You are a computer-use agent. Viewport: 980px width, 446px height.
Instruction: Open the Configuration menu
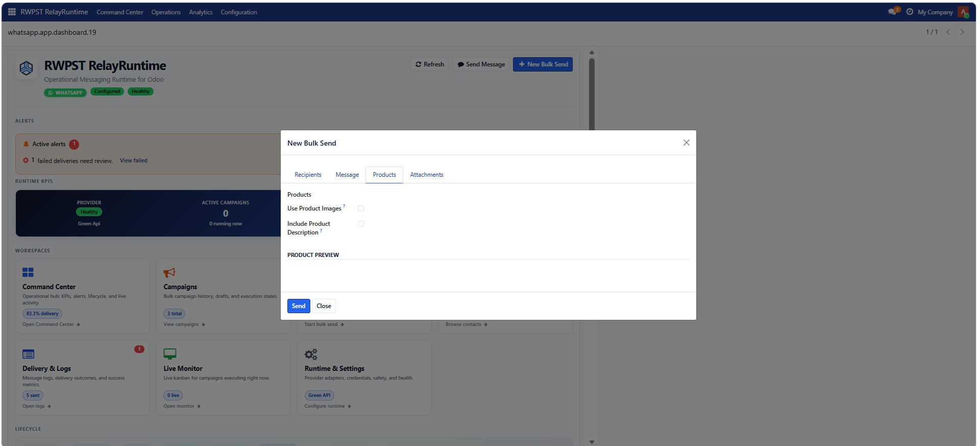pos(239,12)
